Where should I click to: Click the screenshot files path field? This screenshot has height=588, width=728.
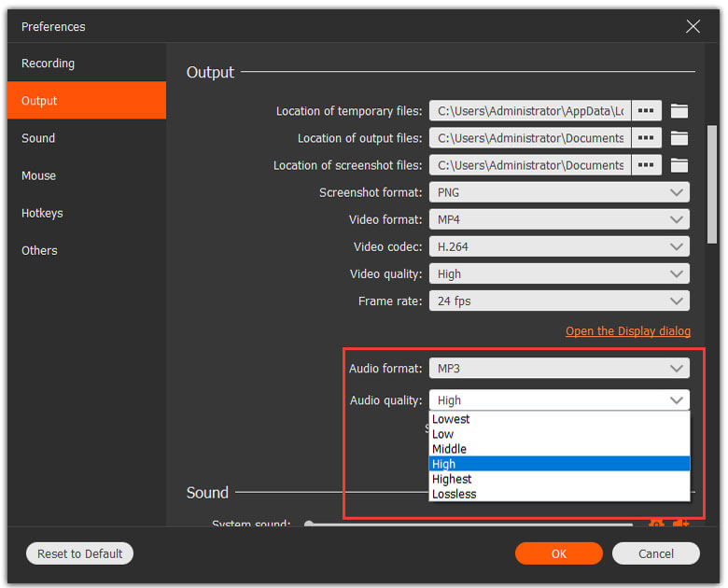coord(530,165)
